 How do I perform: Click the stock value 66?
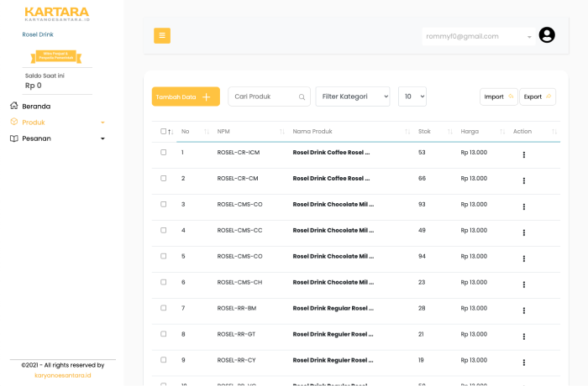(422, 179)
